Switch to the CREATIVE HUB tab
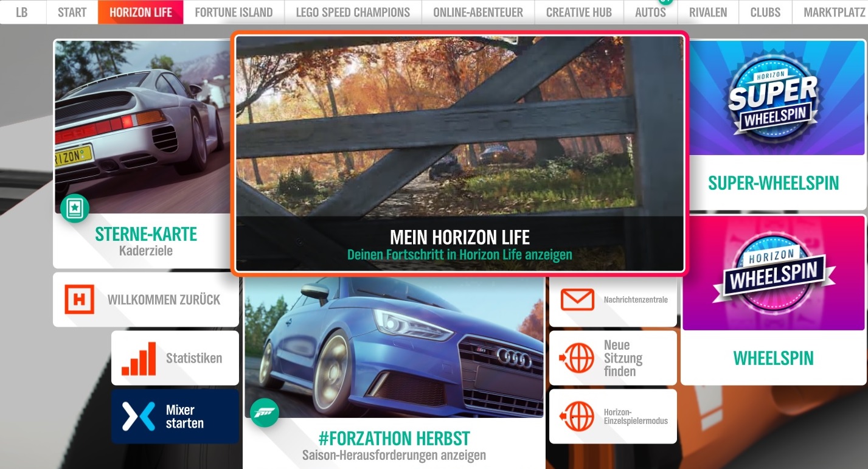This screenshot has height=469, width=868. click(x=579, y=12)
